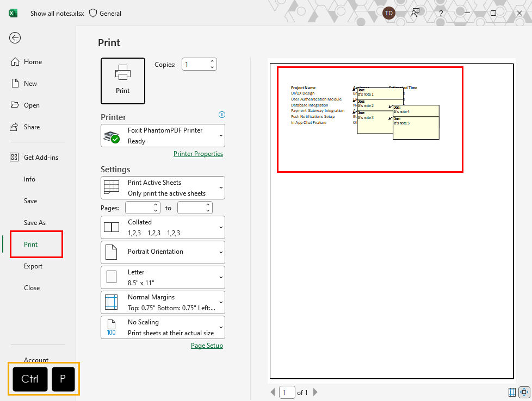Click the Print Active Sheets grid icon

112,187
